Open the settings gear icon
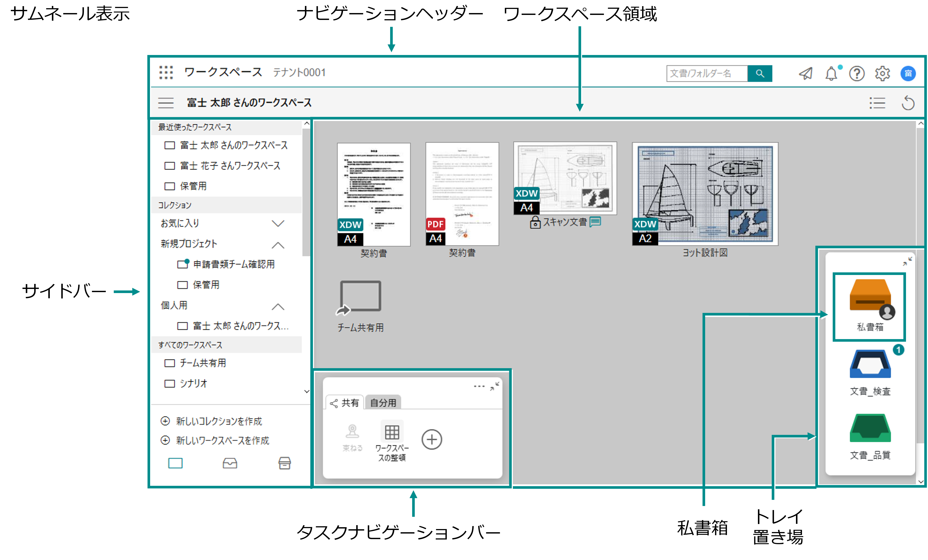928x560 pixels. (882, 73)
